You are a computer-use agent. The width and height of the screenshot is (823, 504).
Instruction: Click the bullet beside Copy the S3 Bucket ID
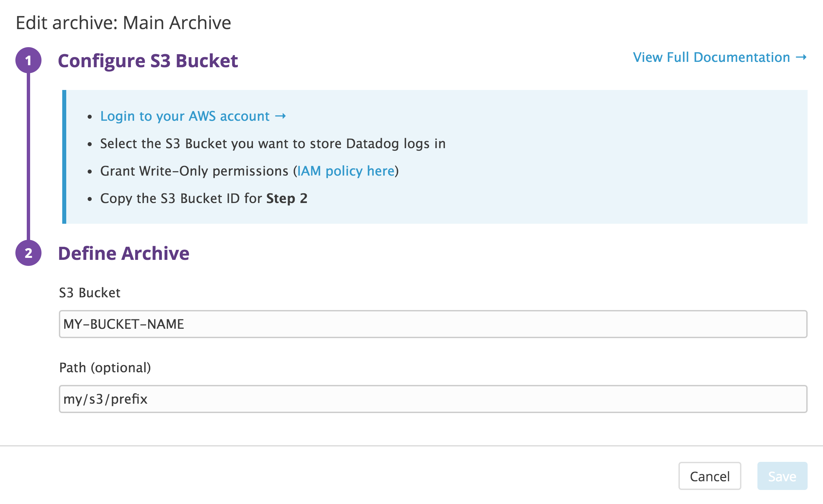(x=90, y=199)
